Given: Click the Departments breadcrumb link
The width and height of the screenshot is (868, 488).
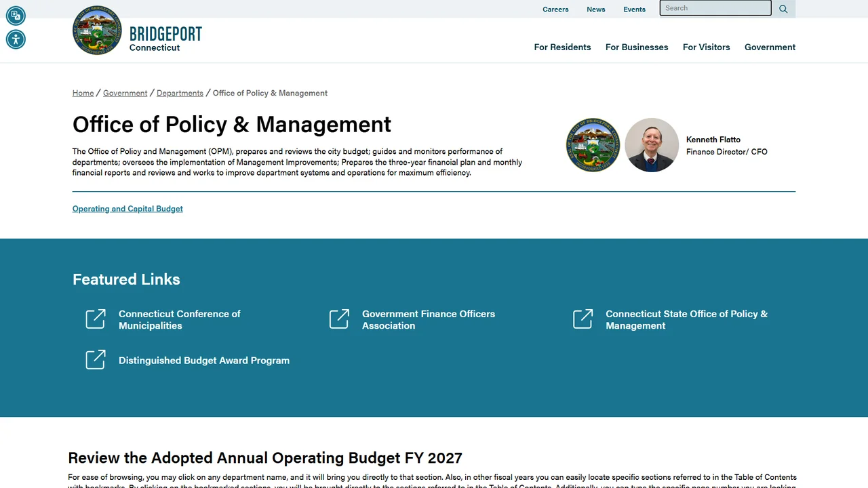Looking at the screenshot, I should tap(180, 93).
